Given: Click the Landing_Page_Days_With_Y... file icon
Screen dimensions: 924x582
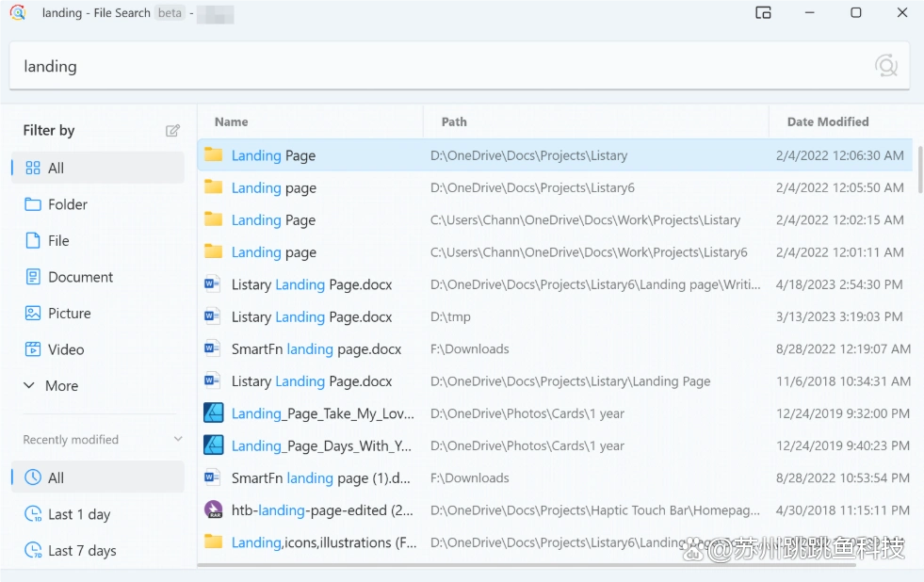Looking at the screenshot, I should tap(213, 445).
